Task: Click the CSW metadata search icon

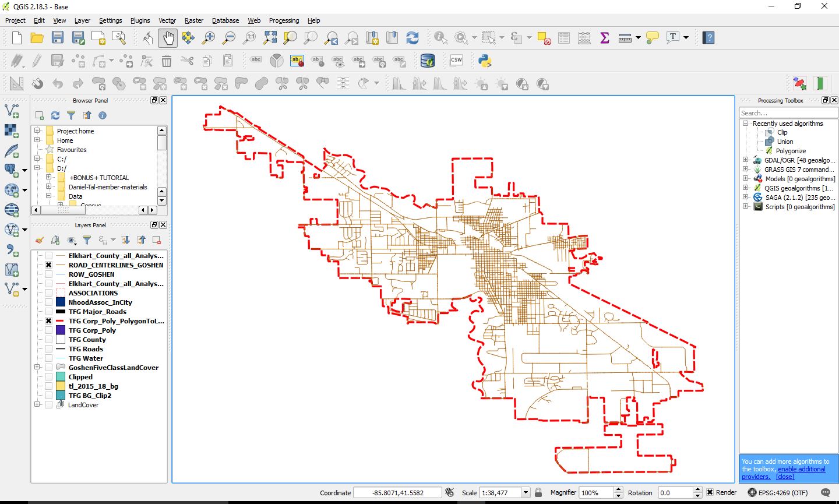Action: coord(456,60)
